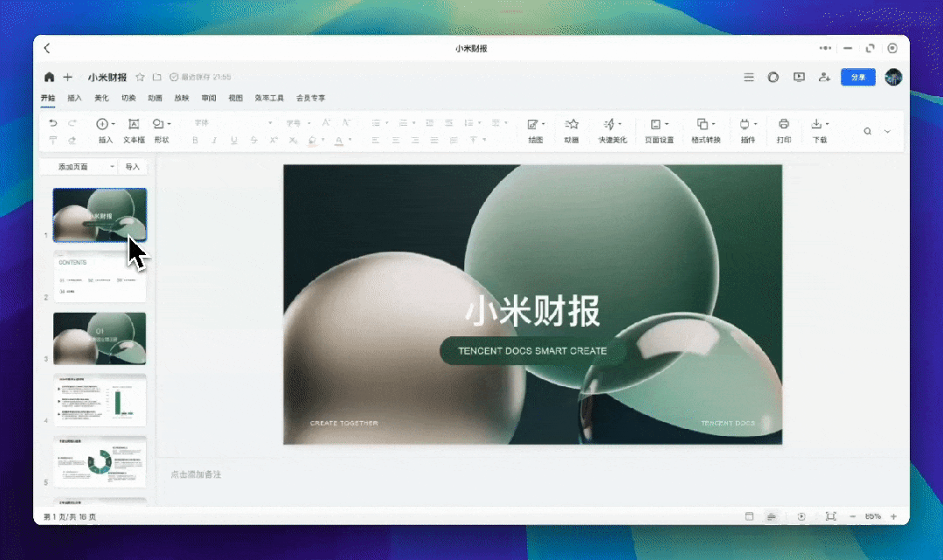Screen dimensions: 943x560
Task: Collapse the toolbar with chevron arrow
Action: coord(887,131)
